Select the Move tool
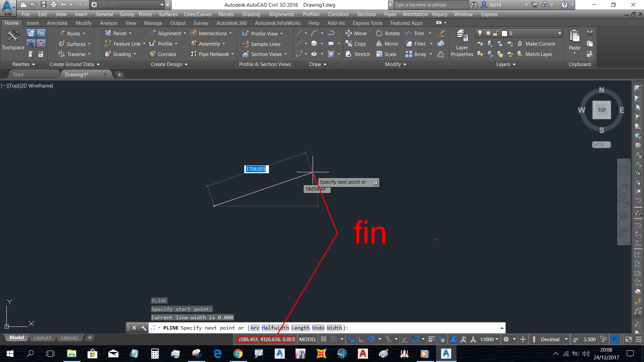This screenshot has height=362, width=644. (x=356, y=33)
